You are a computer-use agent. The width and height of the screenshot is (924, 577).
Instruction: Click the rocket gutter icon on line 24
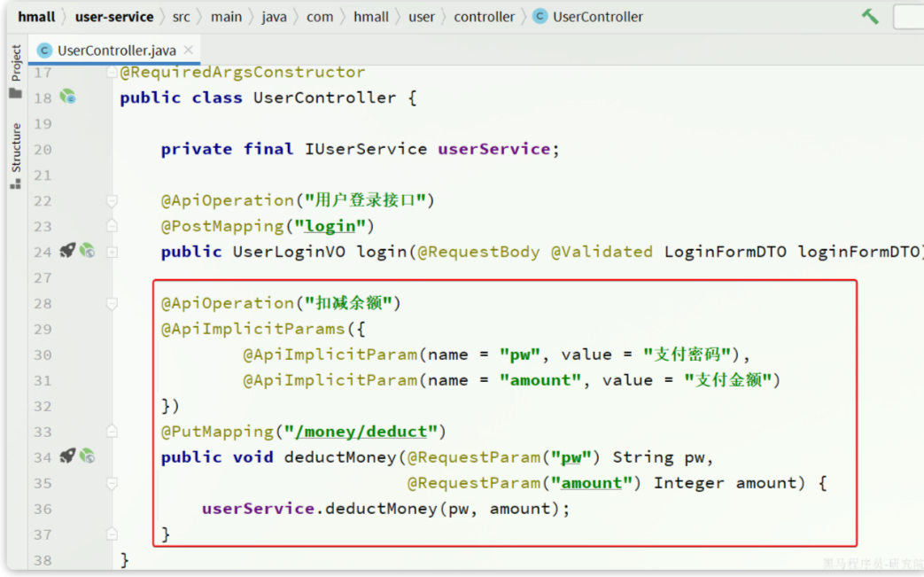click(67, 251)
